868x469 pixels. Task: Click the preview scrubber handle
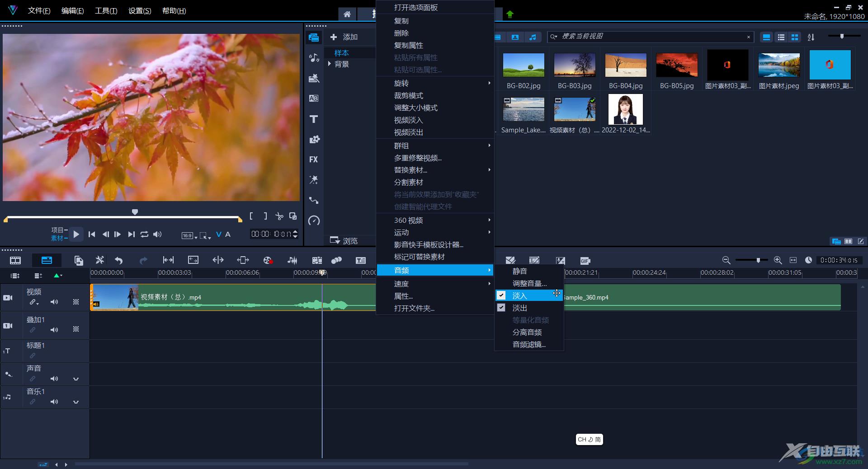pyautogui.click(x=135, y=212)
